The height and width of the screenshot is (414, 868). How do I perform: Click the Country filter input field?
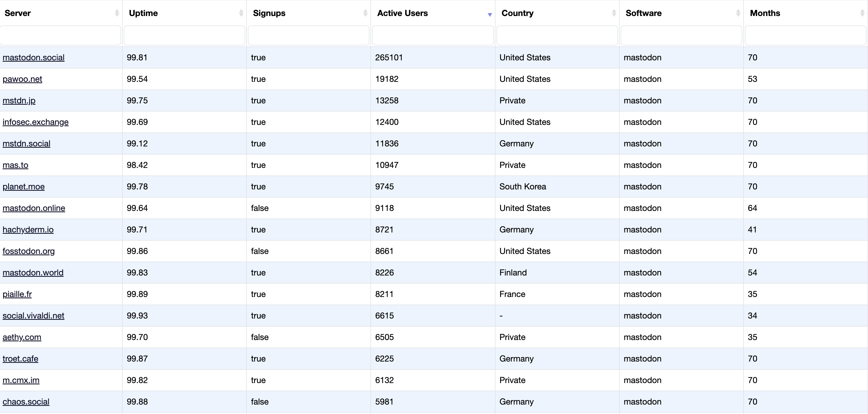(x=557, y=35)
